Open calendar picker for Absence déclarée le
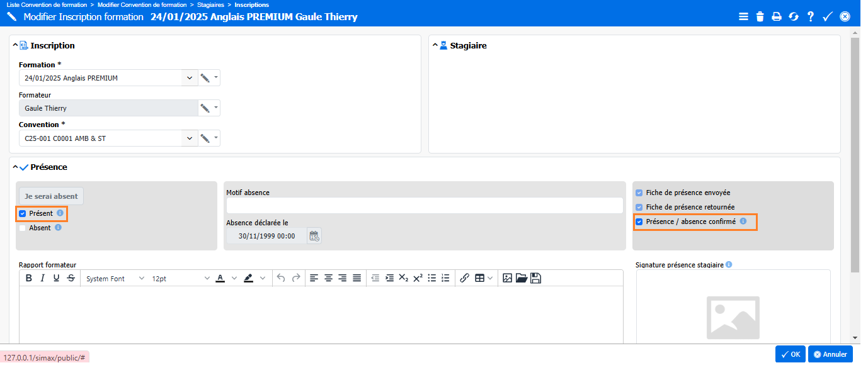The image size is (868, 375). tap(314, 236)
